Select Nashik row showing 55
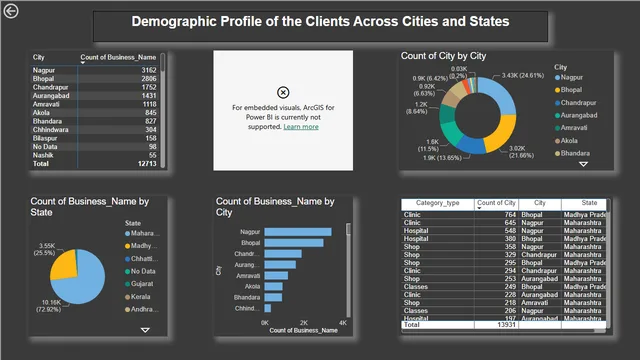 (94, 155)
